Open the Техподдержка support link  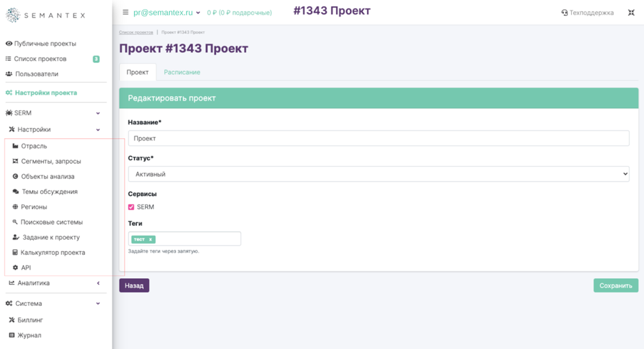587,13
